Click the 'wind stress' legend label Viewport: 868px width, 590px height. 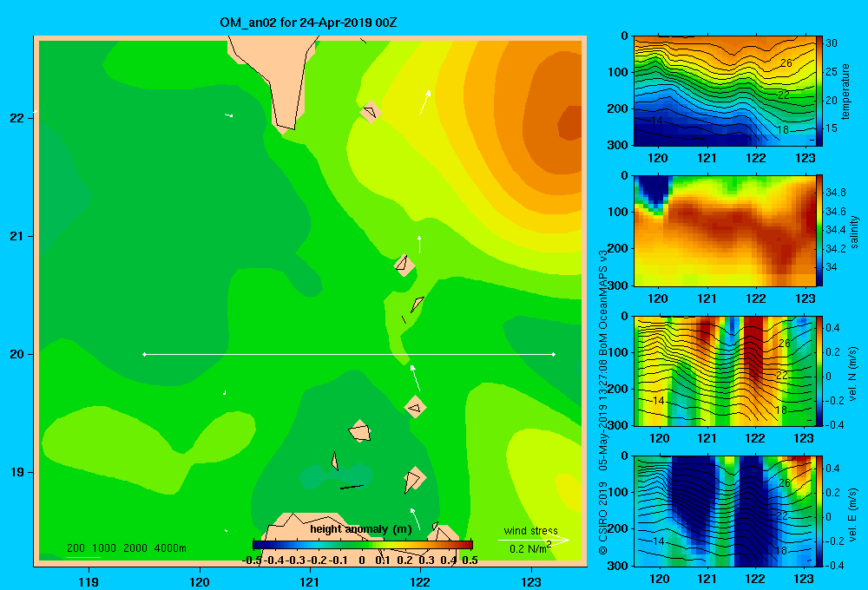click(x=530, y=530)
